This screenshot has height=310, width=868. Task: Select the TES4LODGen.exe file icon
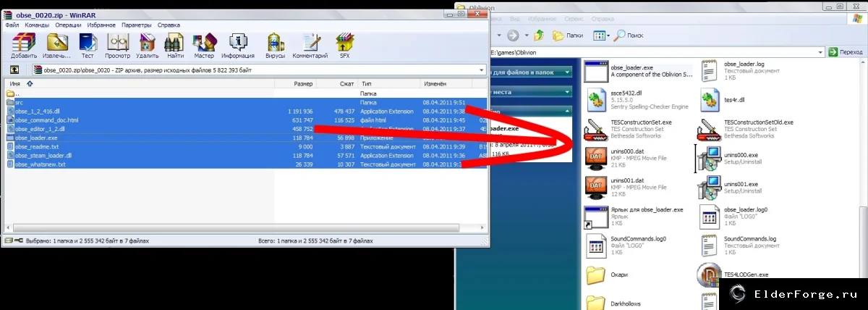709,275
